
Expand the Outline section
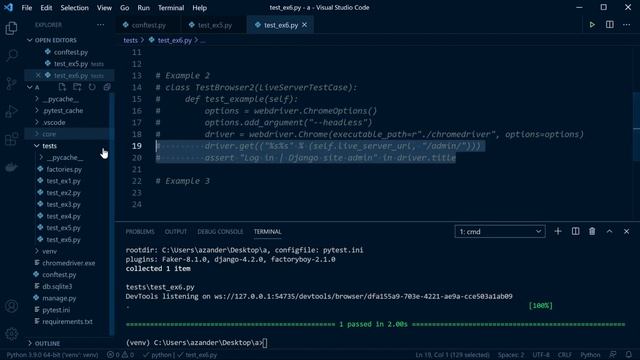tap(47, 343)
